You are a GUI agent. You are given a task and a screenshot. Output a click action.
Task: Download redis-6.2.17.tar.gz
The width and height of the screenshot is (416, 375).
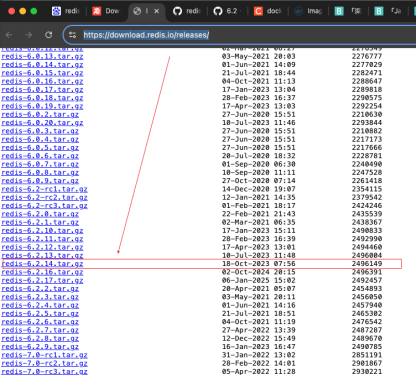tap(42, 281)
